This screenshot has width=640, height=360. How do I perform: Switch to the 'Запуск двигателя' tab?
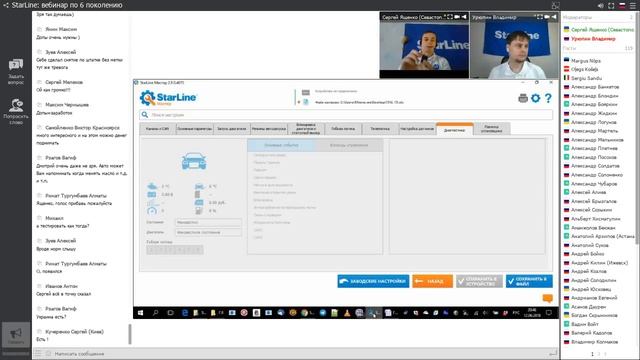click(x=231, y=129)
